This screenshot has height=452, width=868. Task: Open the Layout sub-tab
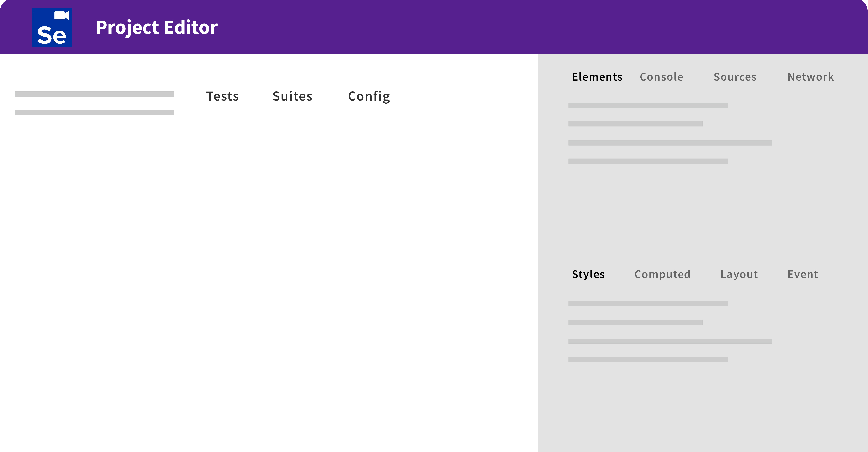click(x=739, y=274)
